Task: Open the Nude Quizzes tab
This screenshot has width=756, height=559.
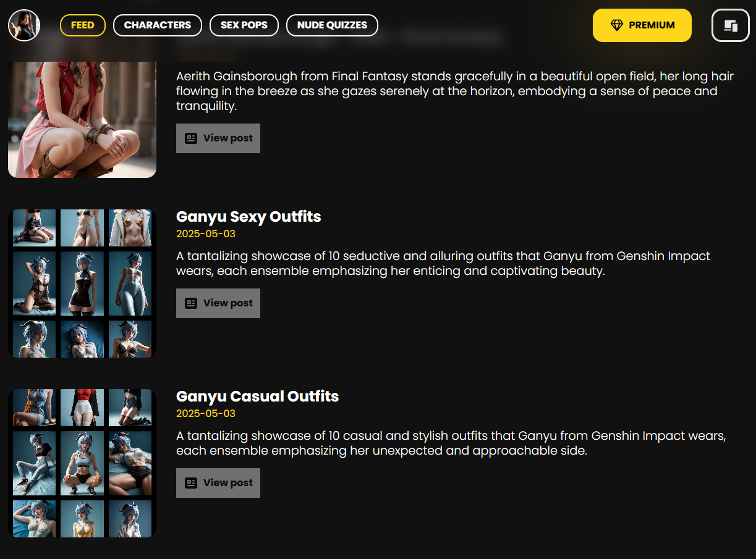Action: pyautogui.click(x=332, y=25)
